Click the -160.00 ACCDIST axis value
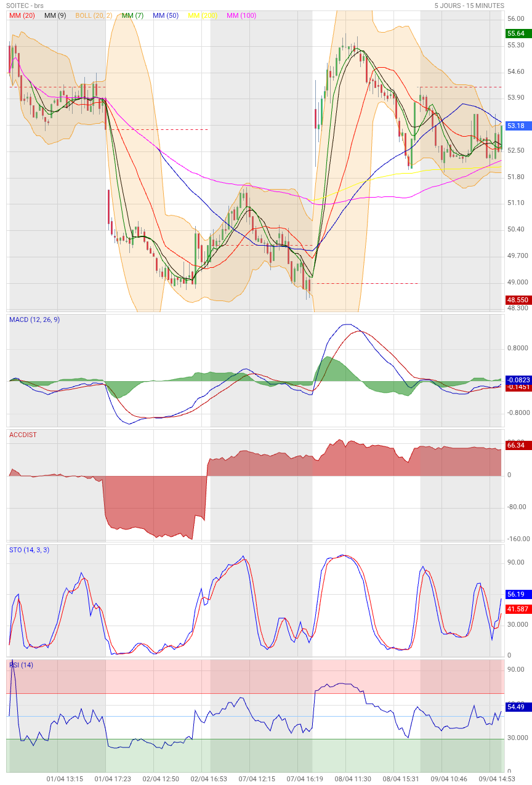532x785 pixels. [x=518, y=539]
